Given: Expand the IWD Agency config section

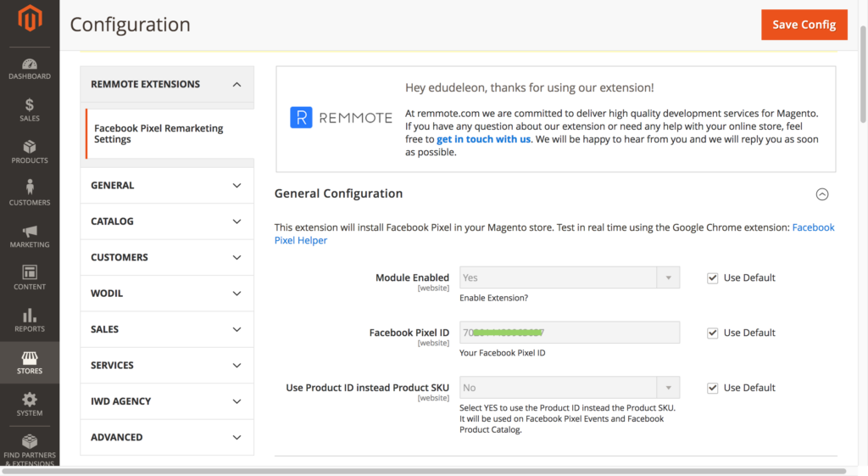Looking at the screenshot, I should tap(167, 401).
